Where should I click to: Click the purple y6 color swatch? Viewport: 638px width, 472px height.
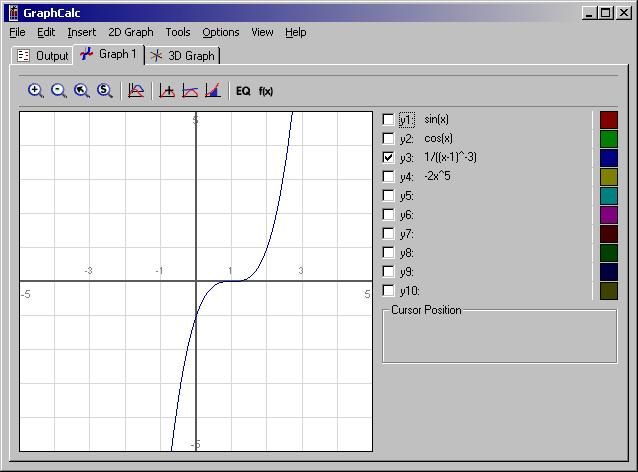609,215
